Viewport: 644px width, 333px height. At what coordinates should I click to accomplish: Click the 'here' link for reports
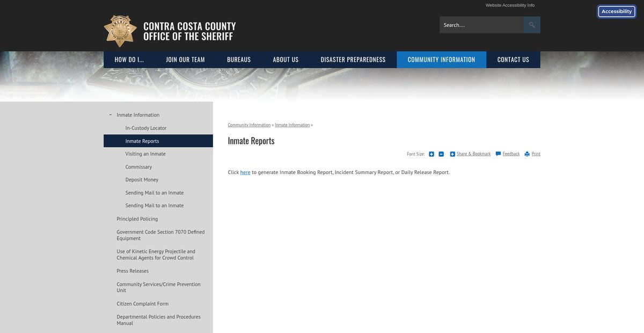[x=245, y=172]
